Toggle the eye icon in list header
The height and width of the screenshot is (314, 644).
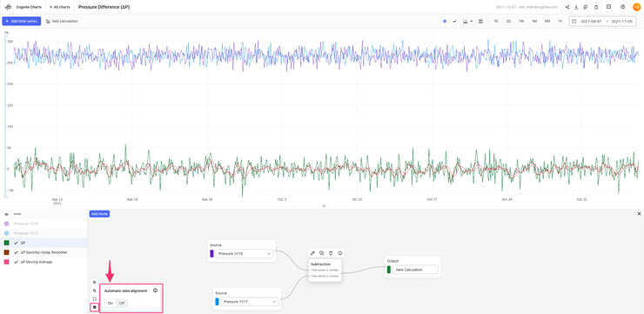[x=6, y=214]
